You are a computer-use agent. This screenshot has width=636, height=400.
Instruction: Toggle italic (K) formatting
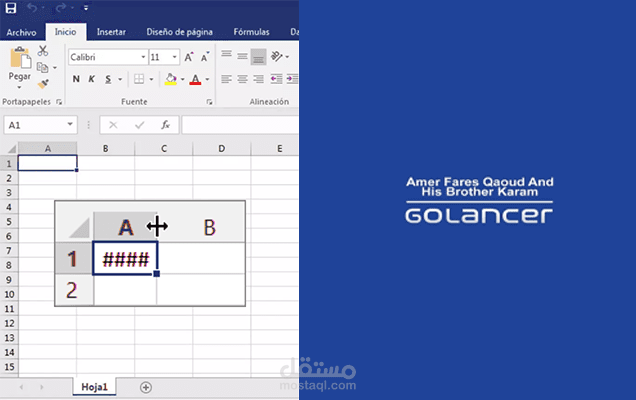click(x=92, y=79)
